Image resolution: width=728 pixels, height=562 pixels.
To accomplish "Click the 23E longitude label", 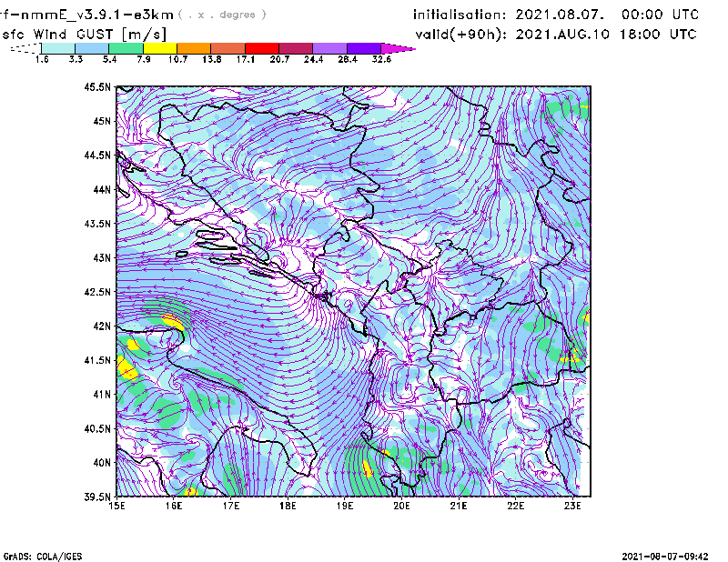I will pyautogui.click(x=572, y=506).
